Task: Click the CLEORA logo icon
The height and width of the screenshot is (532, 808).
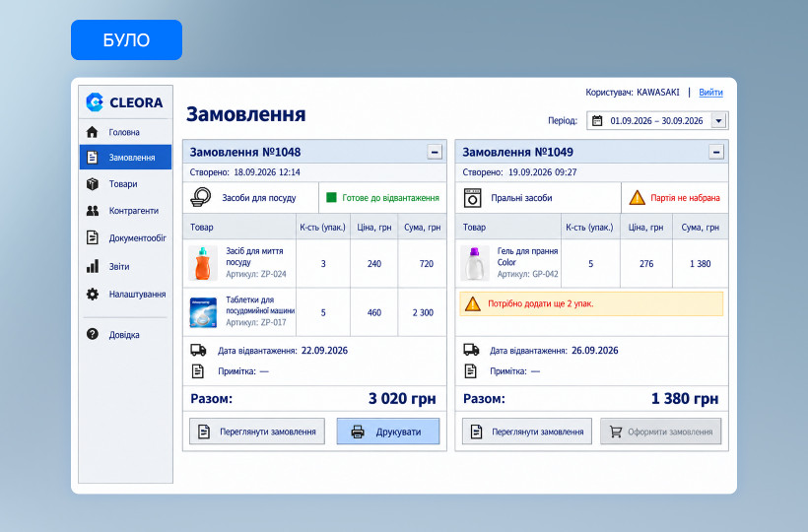Action: point(95,102)
